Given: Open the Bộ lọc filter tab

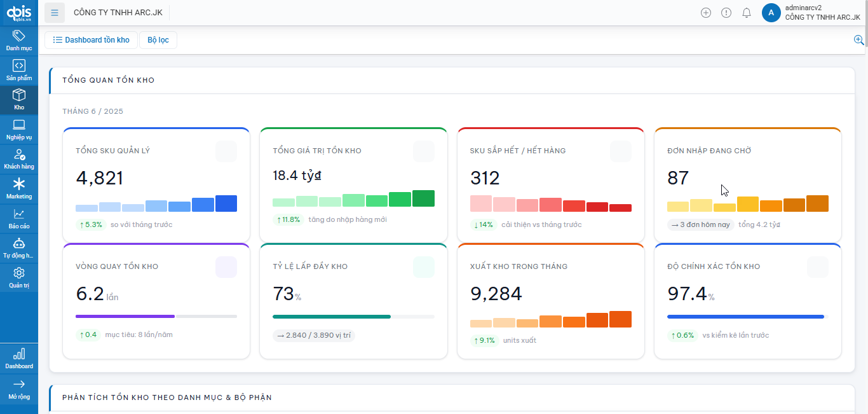Looking at the screenshot, I should pyautogui.click(x=158, y=39).
